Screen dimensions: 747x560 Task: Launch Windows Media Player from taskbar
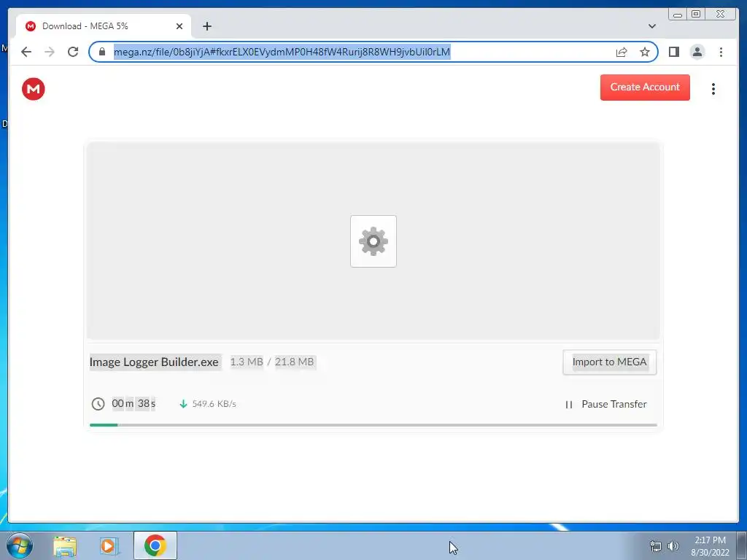coord(109,546)
